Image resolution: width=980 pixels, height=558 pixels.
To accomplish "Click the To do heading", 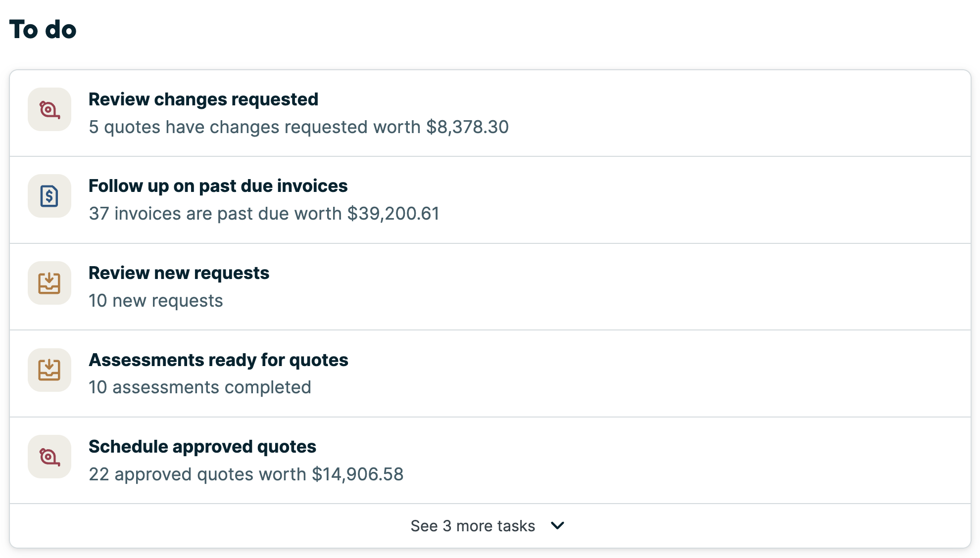I will coord(42,29).
